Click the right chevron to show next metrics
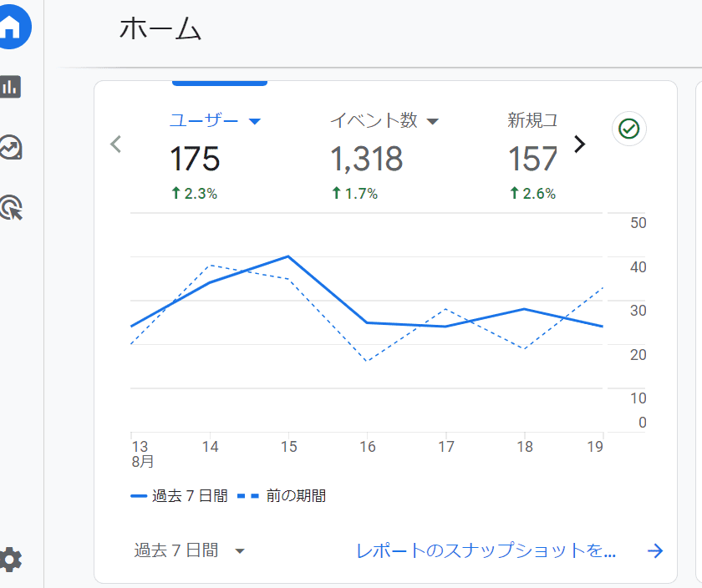The width and height of the screenshot is (702, 588). point(579,144)
